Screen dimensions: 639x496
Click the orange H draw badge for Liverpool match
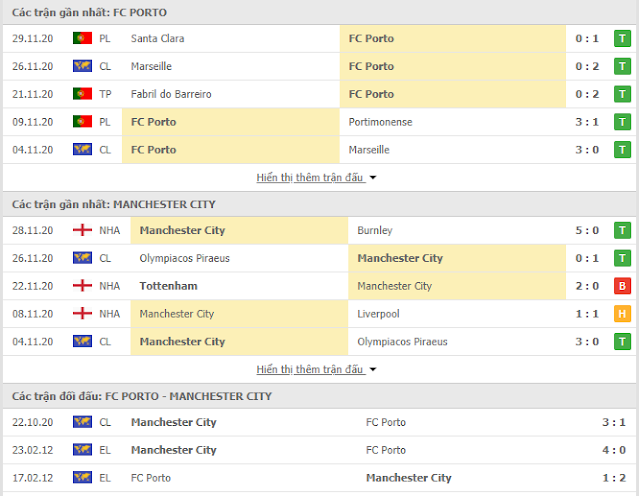pos(622,314)
